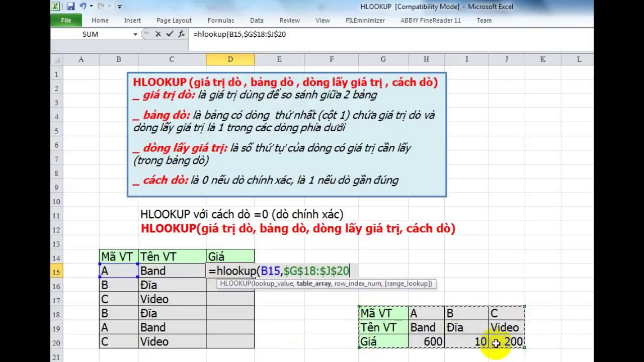This screenshot has height=362, width=644.
Task: Click cell C17 'Video'
Action: point(172,299)
